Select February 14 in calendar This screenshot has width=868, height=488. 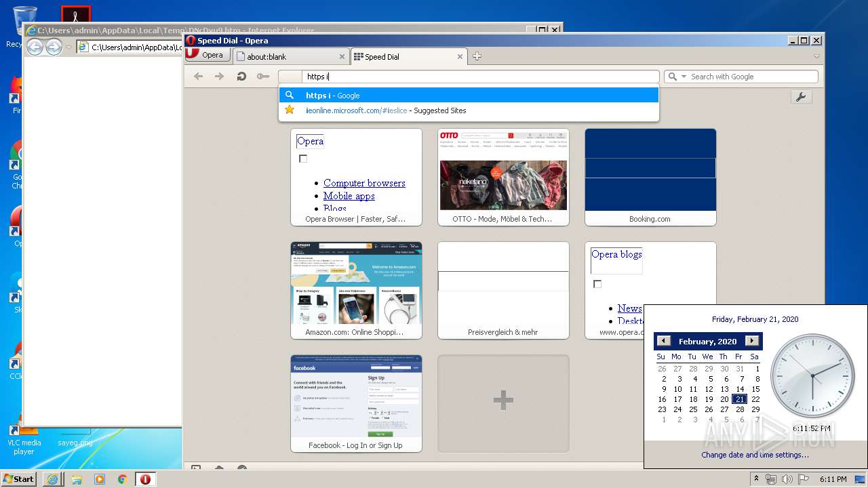click(740, 389)
